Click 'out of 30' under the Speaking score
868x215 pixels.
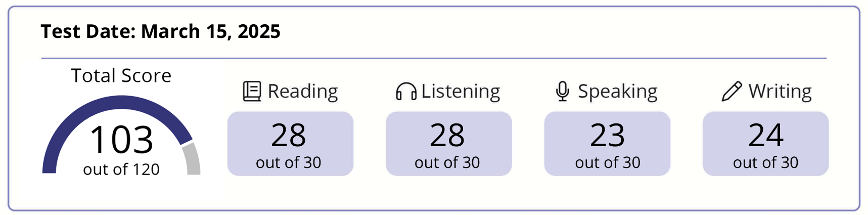608,162
